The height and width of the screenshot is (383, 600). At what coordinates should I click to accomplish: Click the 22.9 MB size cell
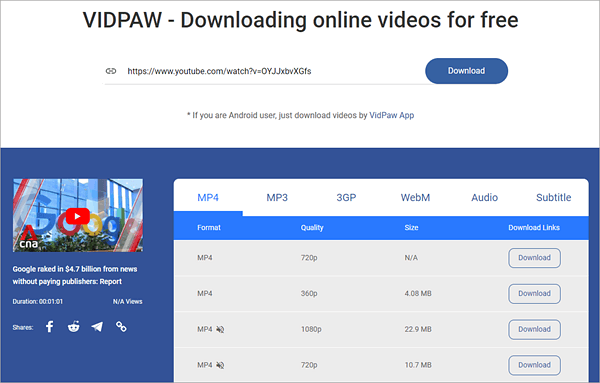click(x=418, y=329)
